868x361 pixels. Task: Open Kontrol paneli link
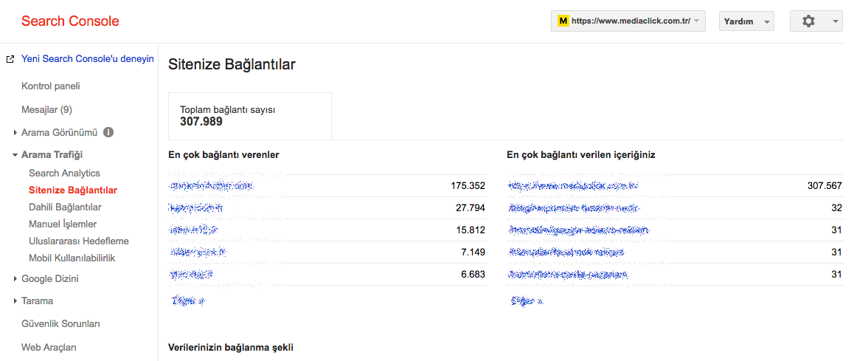tap(50, 86)
